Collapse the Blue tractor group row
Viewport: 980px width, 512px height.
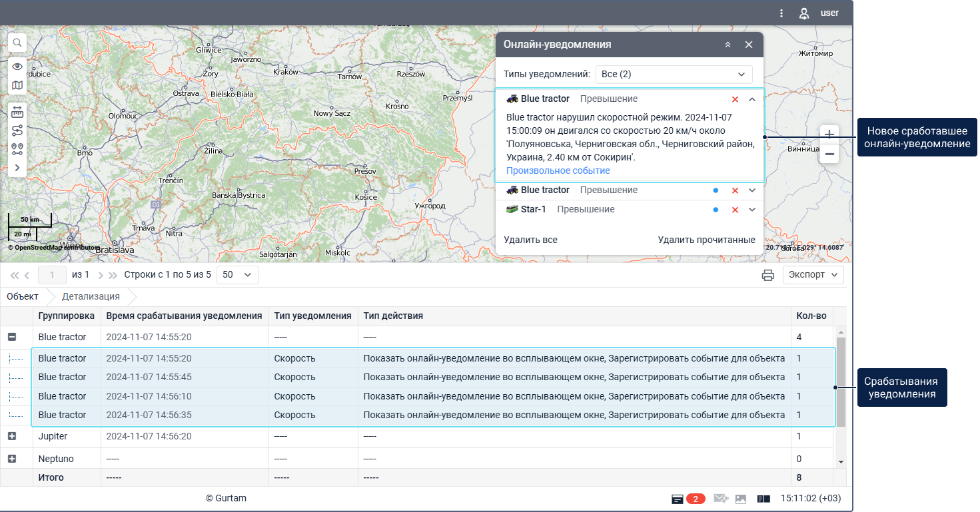pos(12,337)
